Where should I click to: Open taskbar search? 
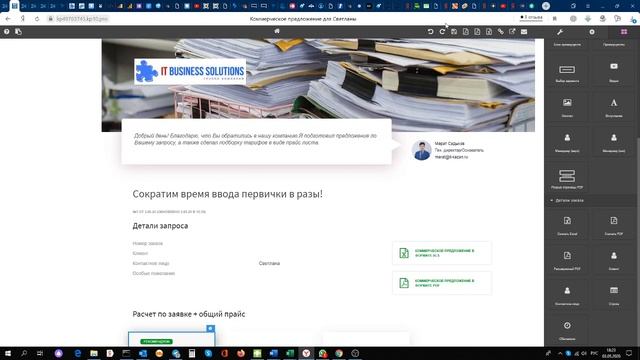pyautogui.click(x=24, y=353)
